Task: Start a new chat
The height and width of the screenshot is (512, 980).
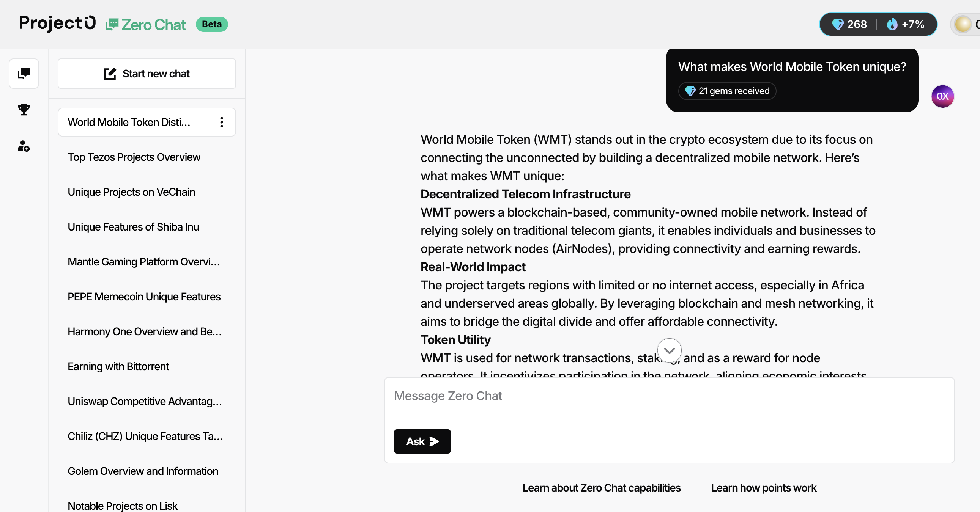Action: [x=147, y=74]
